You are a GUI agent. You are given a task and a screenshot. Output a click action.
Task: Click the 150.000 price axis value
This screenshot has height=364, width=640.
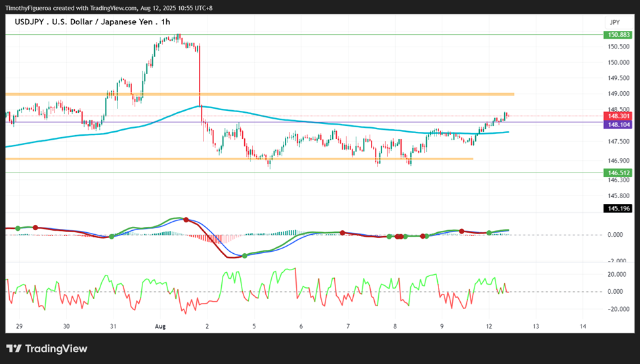point(619,62)
